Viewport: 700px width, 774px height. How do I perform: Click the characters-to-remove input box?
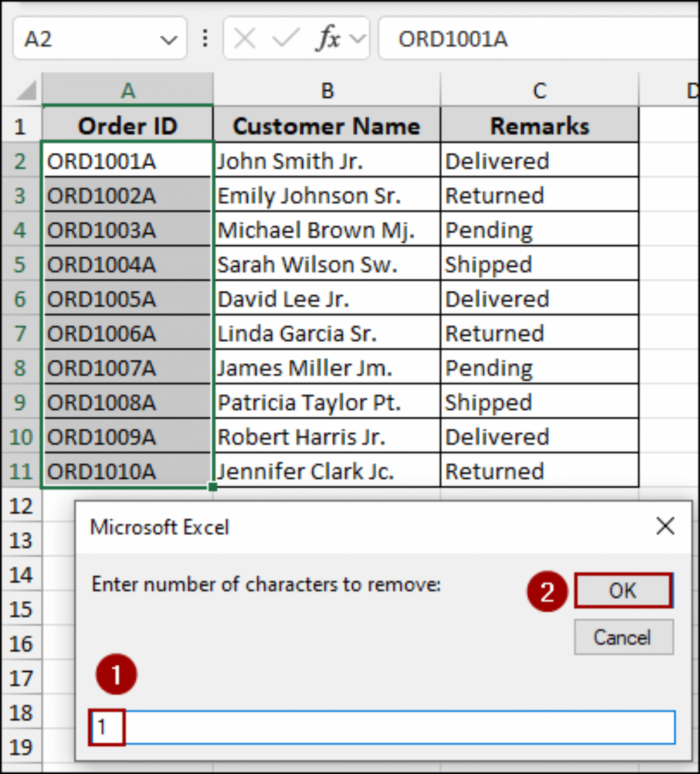coord(353,728)
